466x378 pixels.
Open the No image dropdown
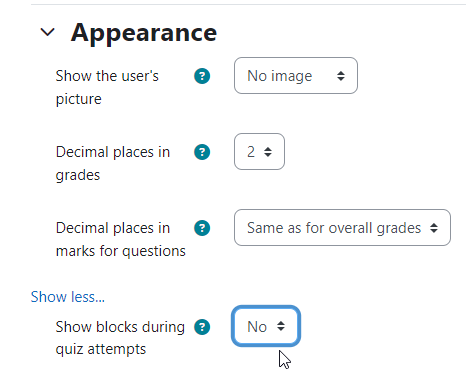point(296,76)
